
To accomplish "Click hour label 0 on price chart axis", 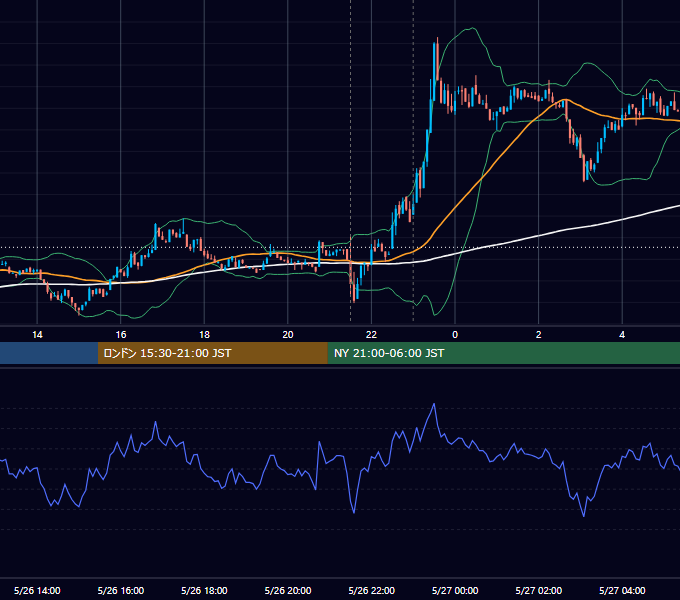I will (455, 335).
